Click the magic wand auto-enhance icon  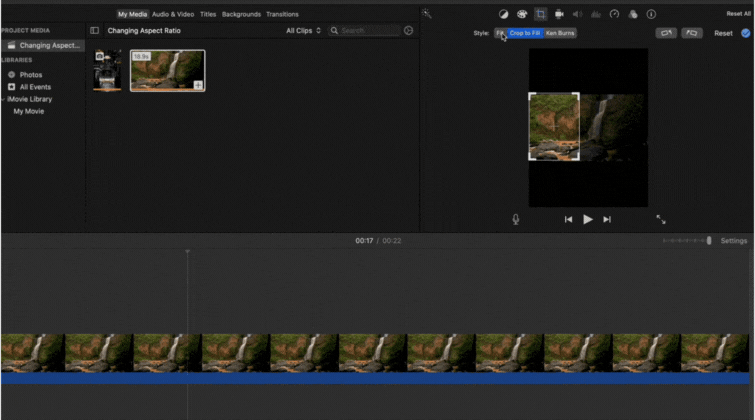point(427,14)
